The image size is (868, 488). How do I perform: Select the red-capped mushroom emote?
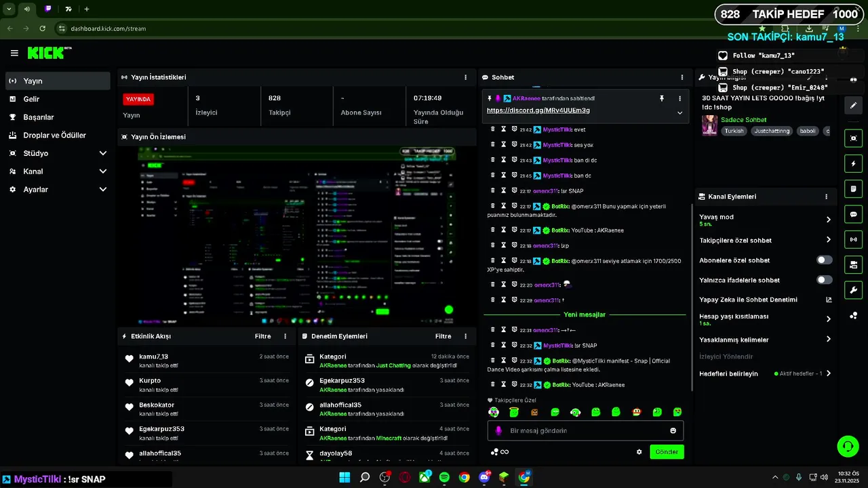(637, 412)
